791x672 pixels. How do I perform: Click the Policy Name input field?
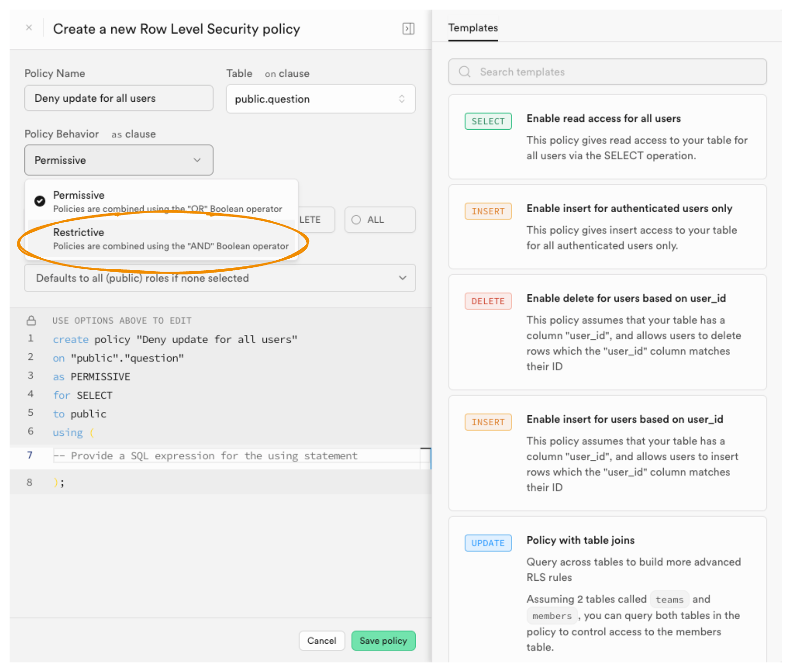click(119, 98)
